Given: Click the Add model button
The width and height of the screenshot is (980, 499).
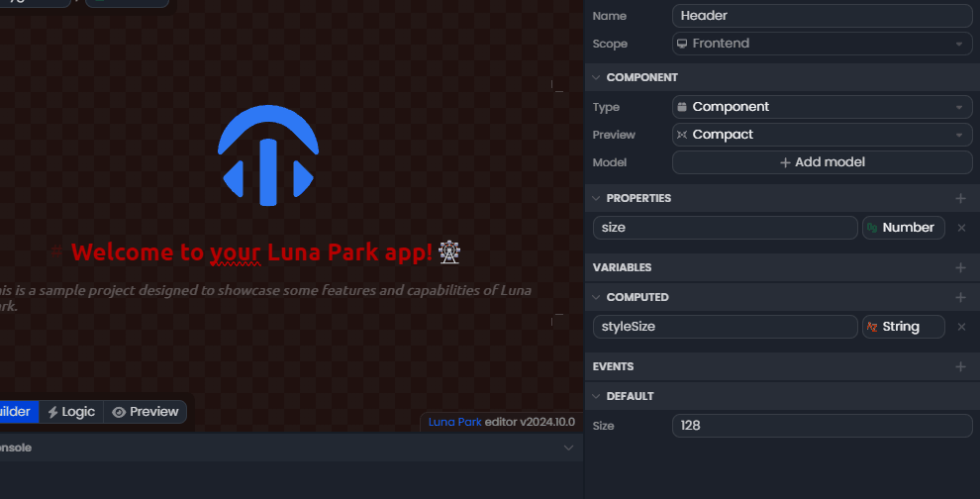Looking at the screenshot, I should pos(822,162).
